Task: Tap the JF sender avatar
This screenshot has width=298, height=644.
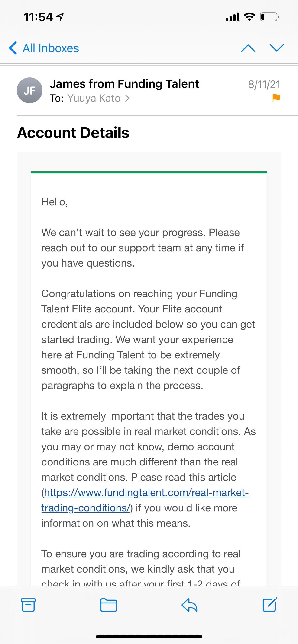Action: point(29,90)
